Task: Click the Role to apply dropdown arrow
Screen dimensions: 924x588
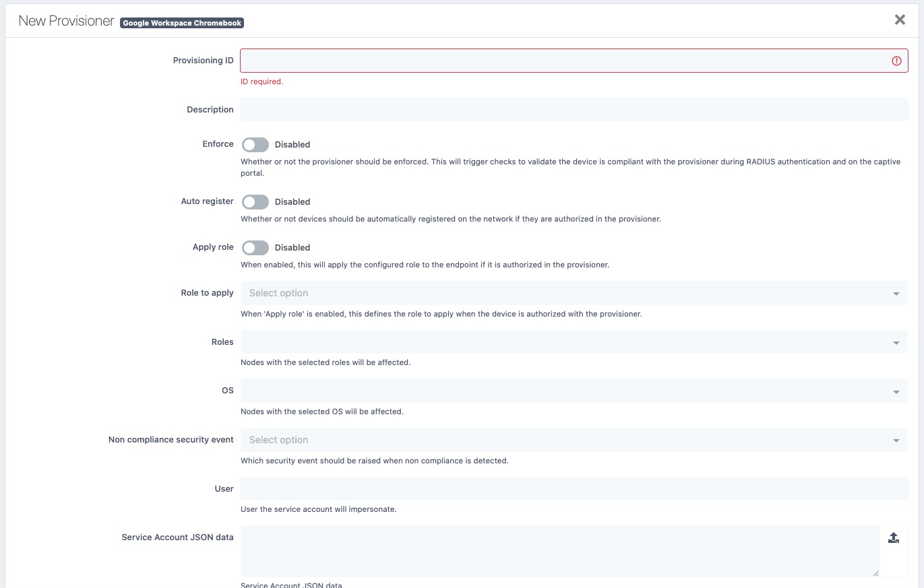Action: 896,293
